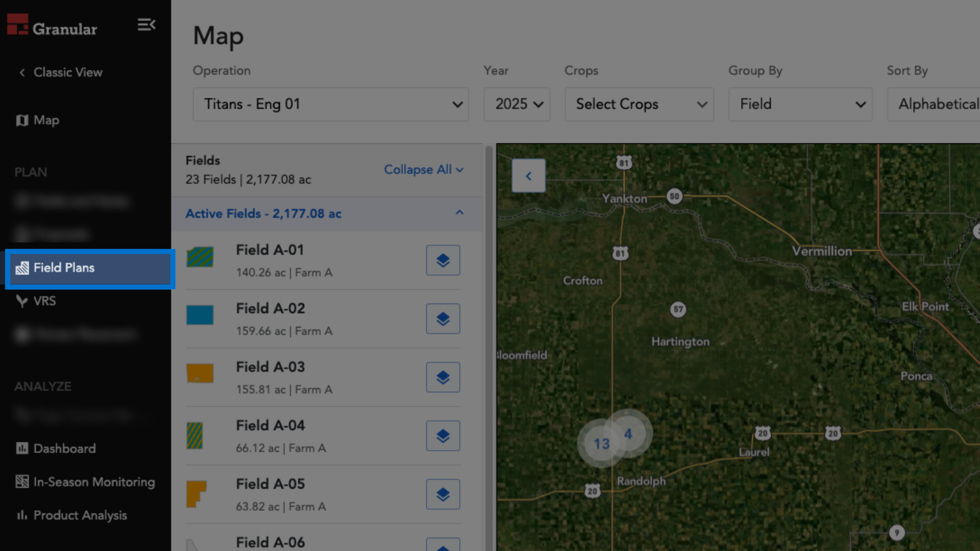Collapse the Active Fields section
Image resolution: width=980 pixels, height=551 pixels.
(x=459, y=213)
